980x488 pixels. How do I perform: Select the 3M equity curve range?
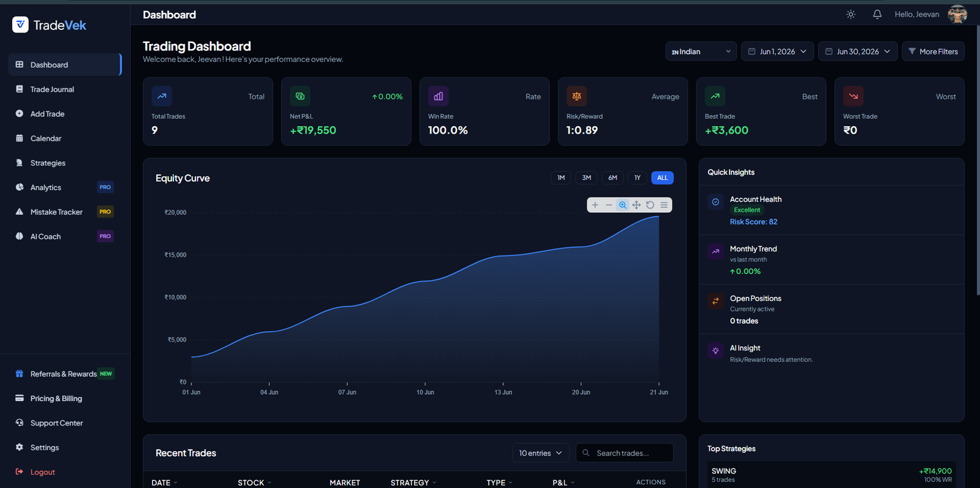click(587, 178)
